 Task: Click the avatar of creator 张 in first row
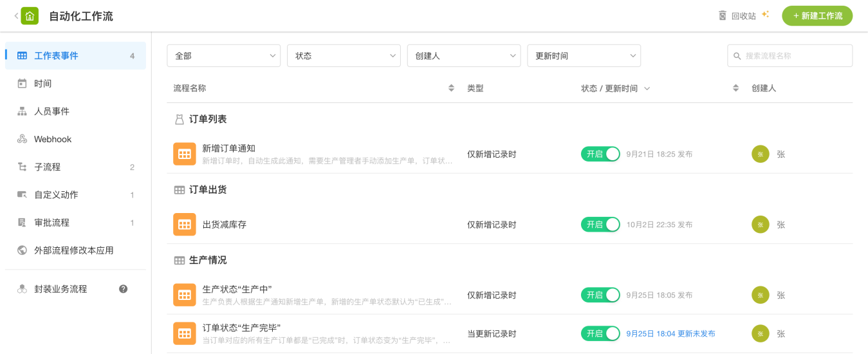click(760, 154)
